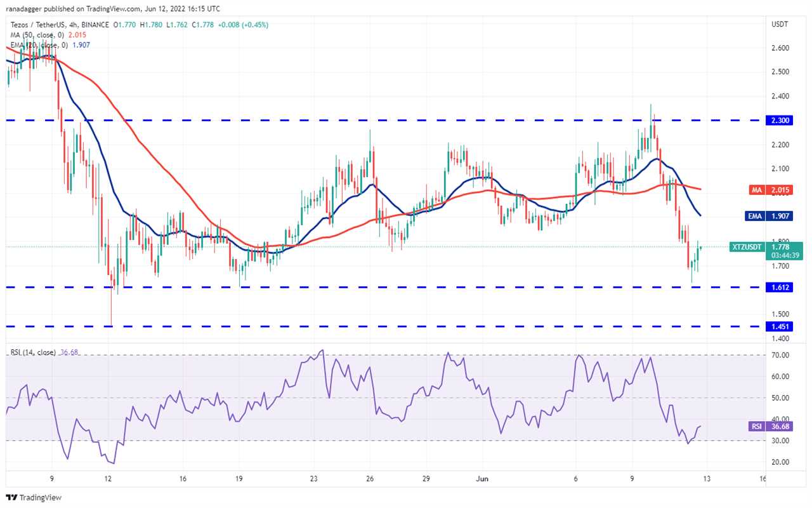Click the 70.00 level on RSI axis
The image size is (812, 508).
(x=780, y=355)
